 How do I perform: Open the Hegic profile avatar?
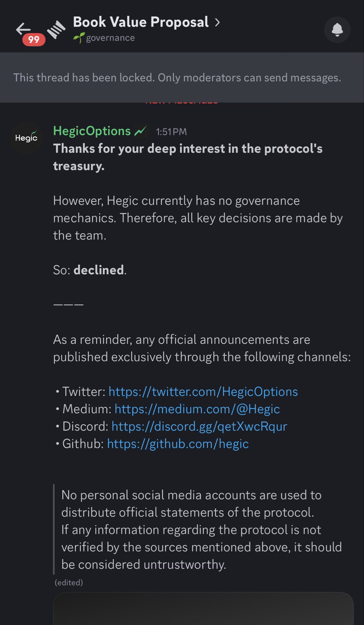pos(26,138)
